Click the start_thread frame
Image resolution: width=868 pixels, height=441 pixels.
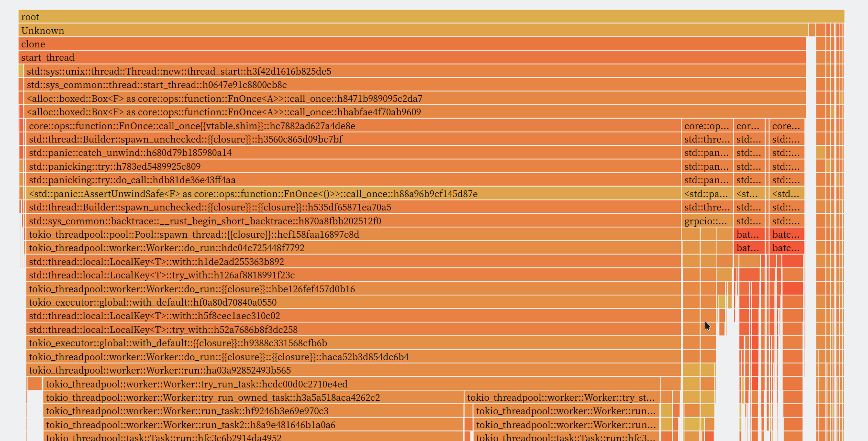point(412,57)
